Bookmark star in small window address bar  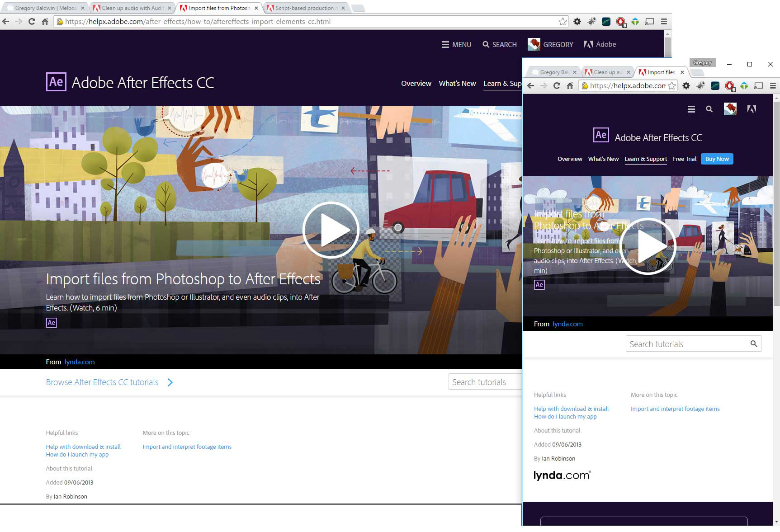[672, 85]
